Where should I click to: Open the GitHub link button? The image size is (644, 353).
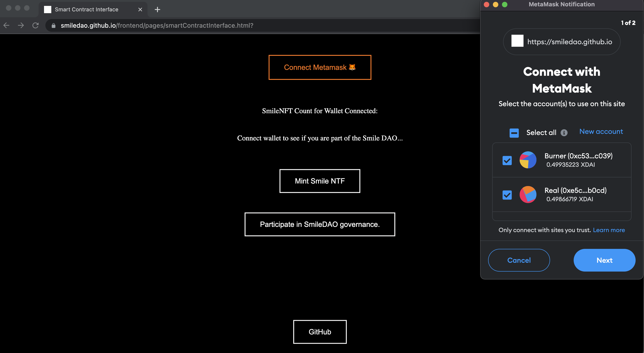320,332
